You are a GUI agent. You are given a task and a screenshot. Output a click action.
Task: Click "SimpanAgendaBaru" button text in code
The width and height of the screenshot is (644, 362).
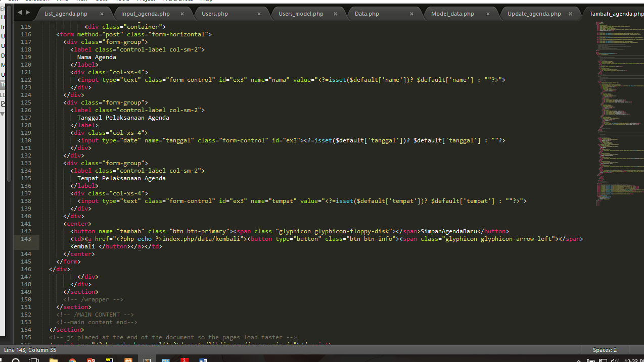pos(449,231)
